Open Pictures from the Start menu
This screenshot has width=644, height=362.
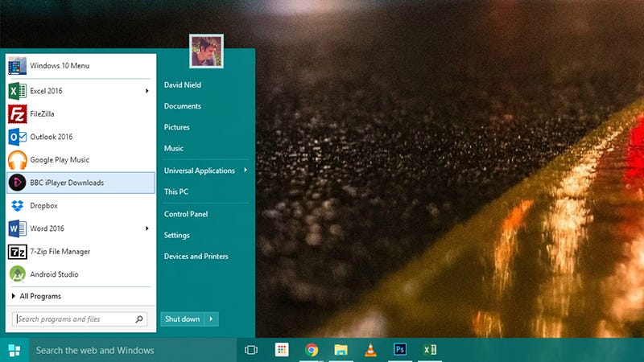(176, 127)
